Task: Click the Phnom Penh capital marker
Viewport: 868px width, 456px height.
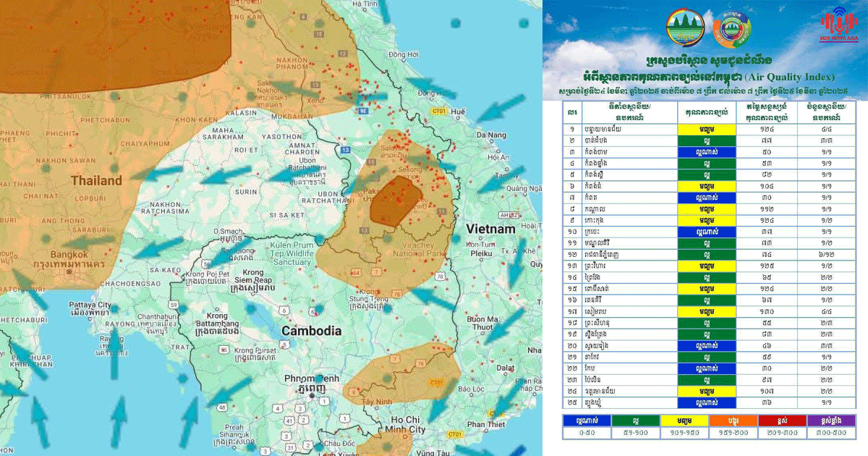Action: (312, 396)
